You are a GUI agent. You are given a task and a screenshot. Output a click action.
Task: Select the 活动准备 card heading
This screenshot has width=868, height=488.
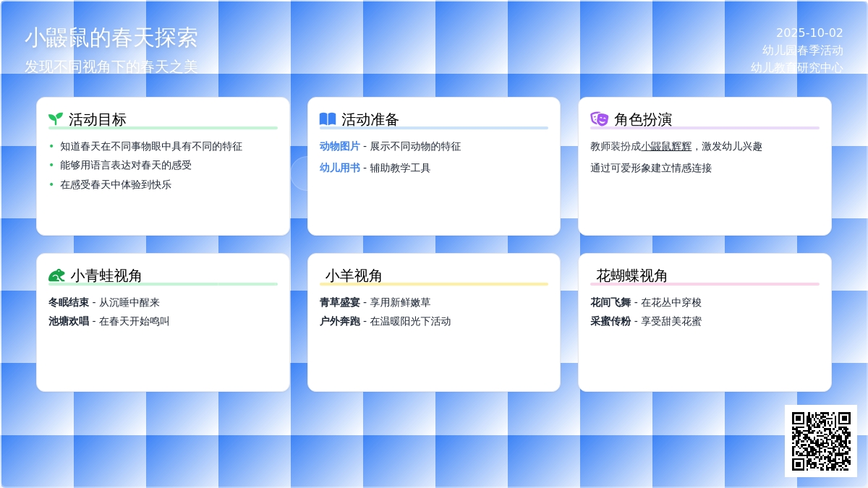[x=370, y=120]
